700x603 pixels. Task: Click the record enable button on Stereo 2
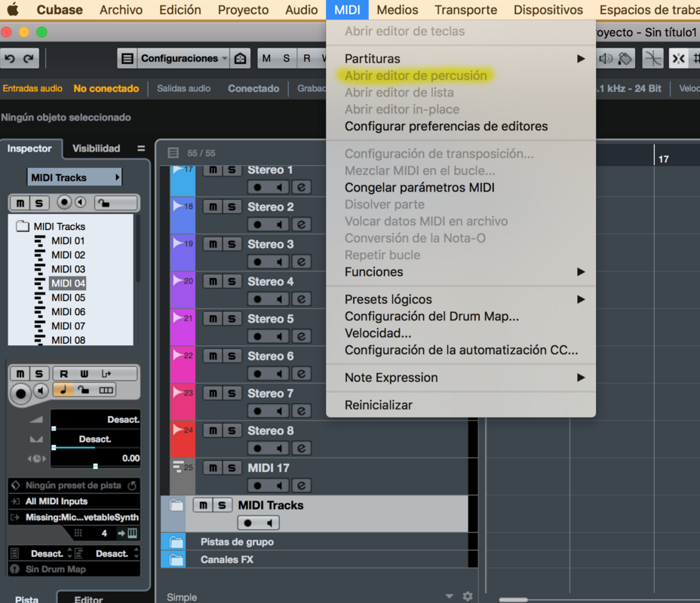258,225
